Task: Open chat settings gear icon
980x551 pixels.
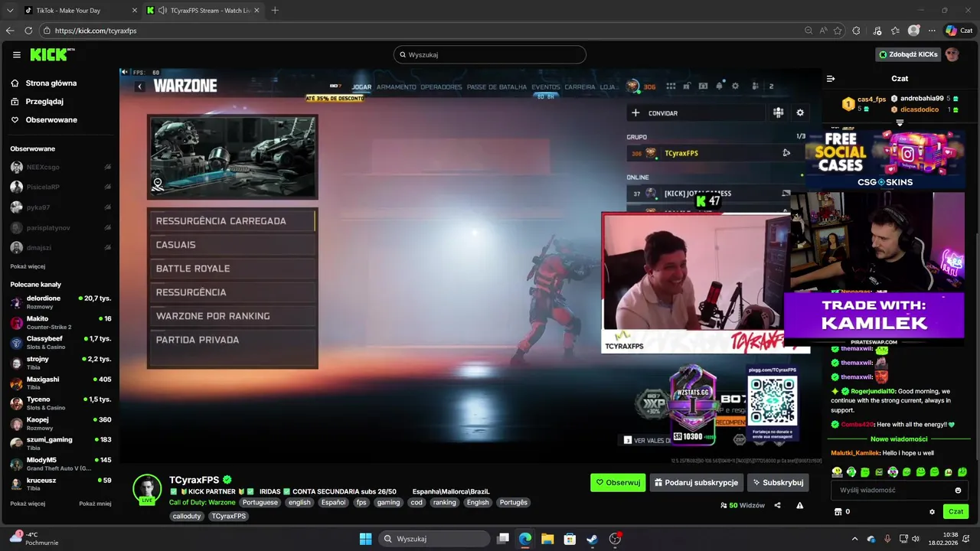Action: point(932,511)
